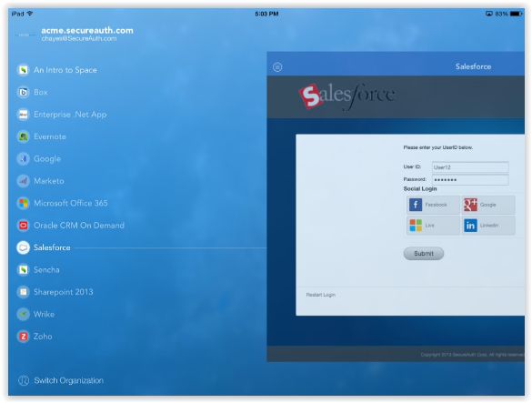Tap the Wi-Fi status icon
The image size is (532, 403).
tap(30, 14)
